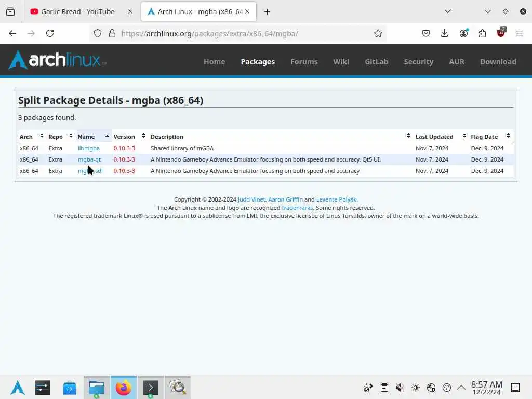Unmute the audio volume tray icon
The image size is (532, 399).
[x=400, y=388]
